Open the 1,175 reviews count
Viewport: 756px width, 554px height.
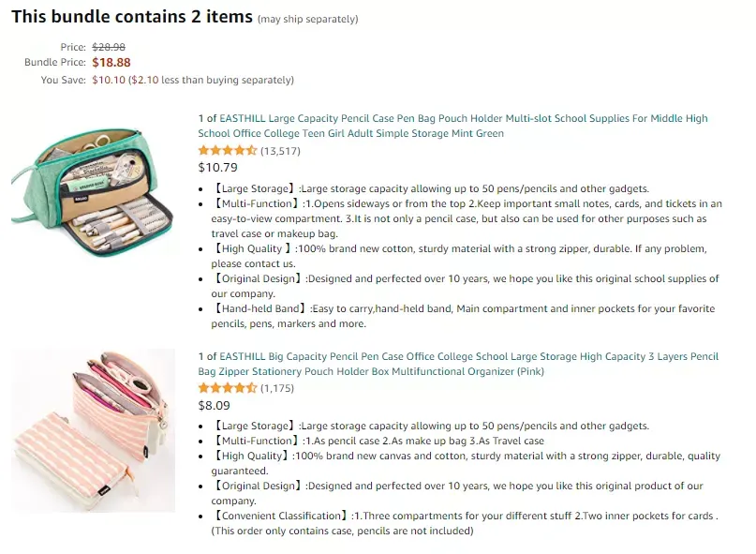tap(277, 388)
